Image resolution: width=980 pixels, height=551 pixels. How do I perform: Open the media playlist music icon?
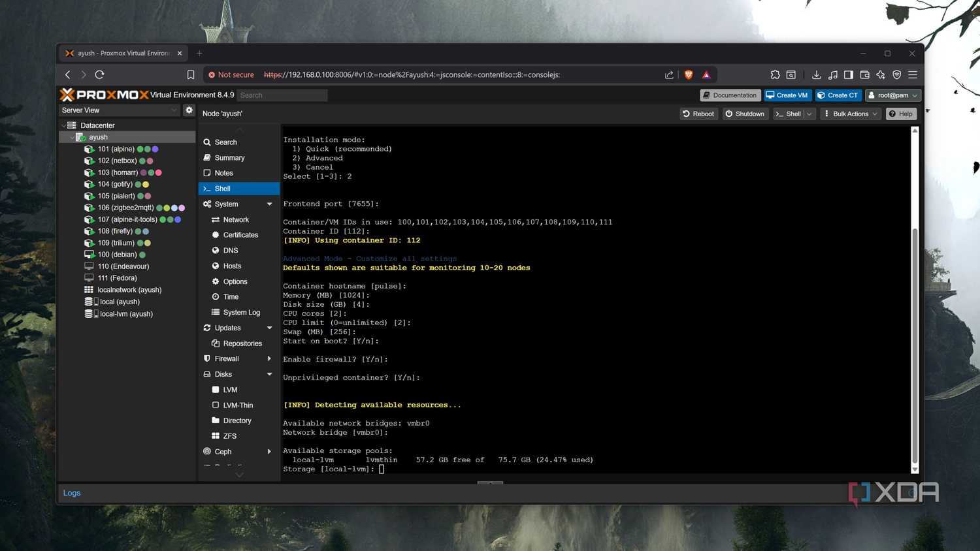tap(833, 74)
